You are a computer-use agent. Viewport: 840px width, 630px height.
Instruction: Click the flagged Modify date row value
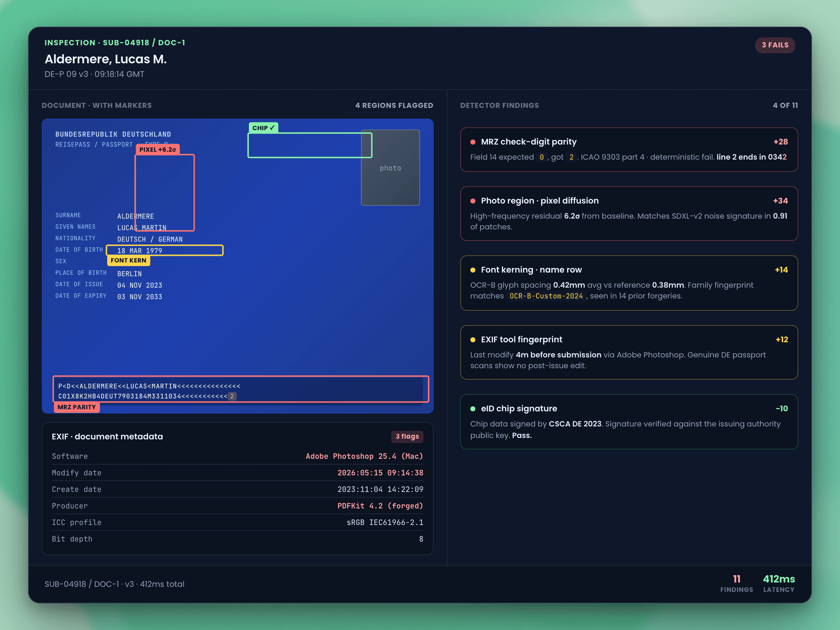[x=380, y=473]
